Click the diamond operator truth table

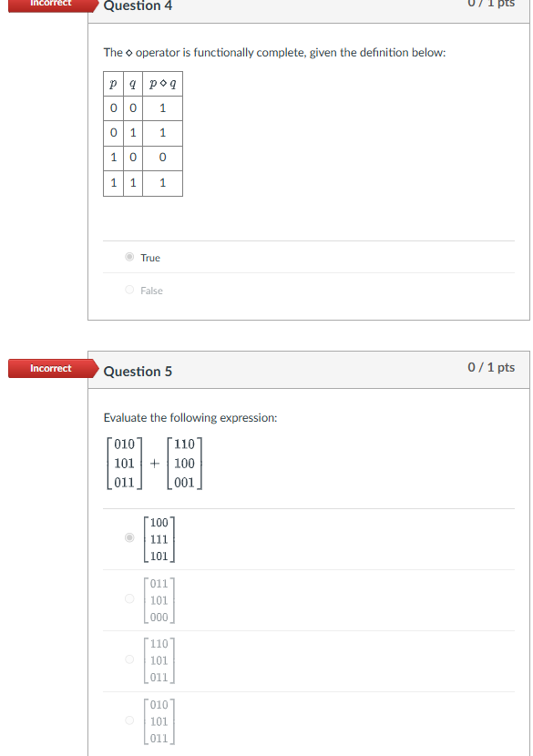pyautogui.click(x=142, y=133)
